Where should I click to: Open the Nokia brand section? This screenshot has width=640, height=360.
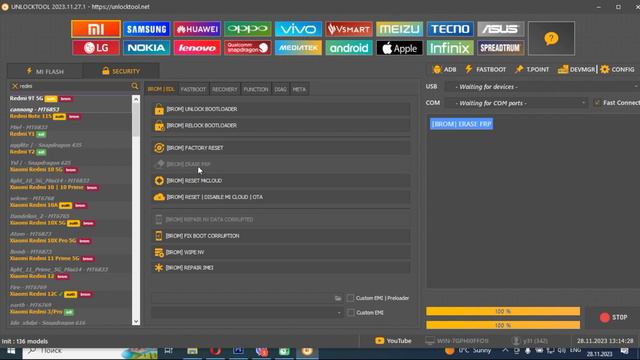(x=147, y=48)
